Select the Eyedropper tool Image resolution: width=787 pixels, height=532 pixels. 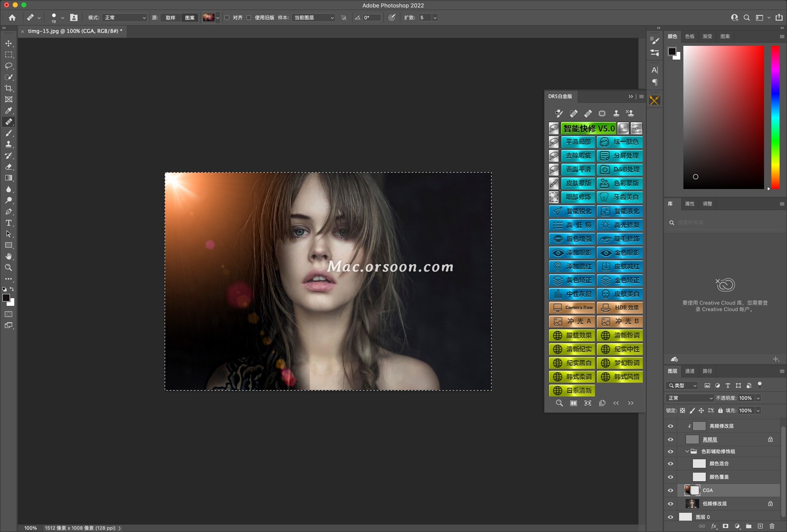point(9,111)
